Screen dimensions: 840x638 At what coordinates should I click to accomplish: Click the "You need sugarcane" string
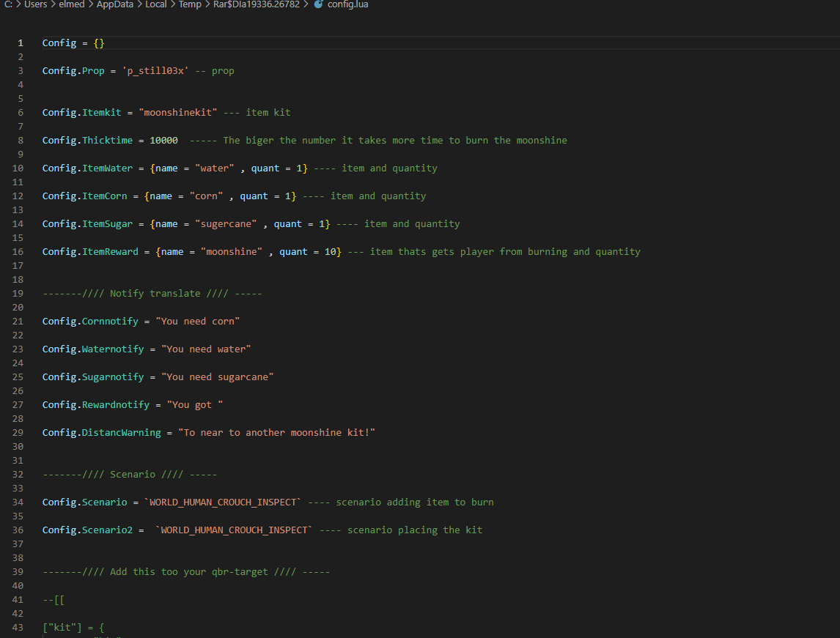218,377
